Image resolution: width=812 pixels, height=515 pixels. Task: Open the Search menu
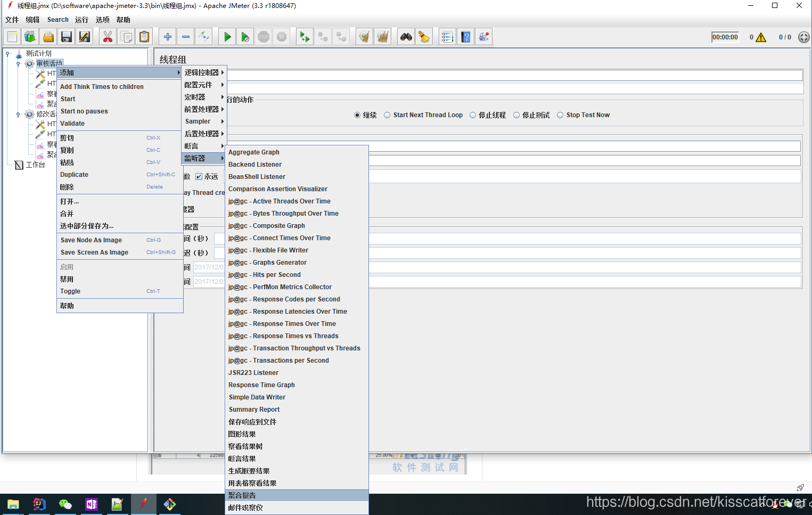point(58,20)
